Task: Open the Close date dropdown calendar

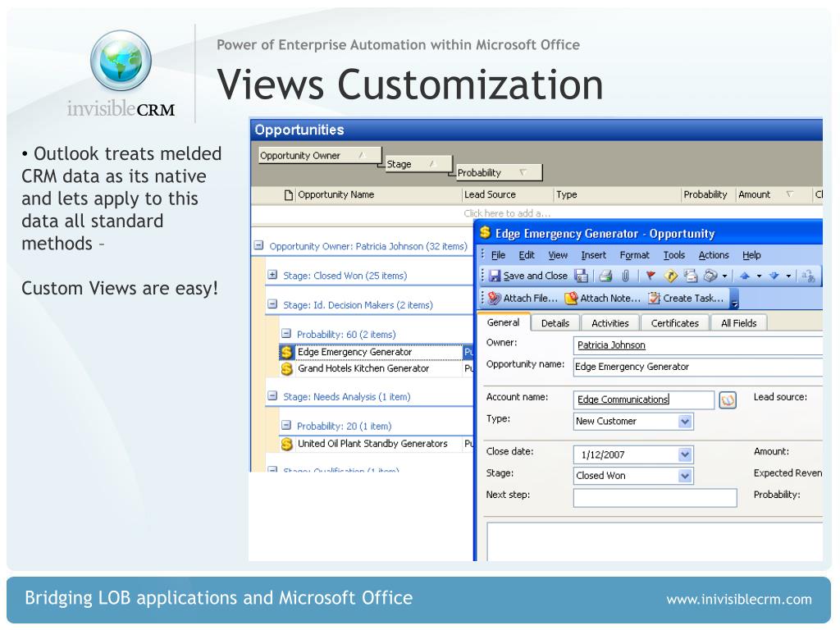Action: [x=685, y=454]
